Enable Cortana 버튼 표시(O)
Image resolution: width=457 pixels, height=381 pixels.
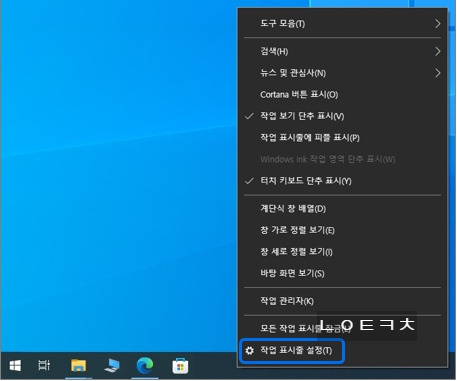point(343,94)
